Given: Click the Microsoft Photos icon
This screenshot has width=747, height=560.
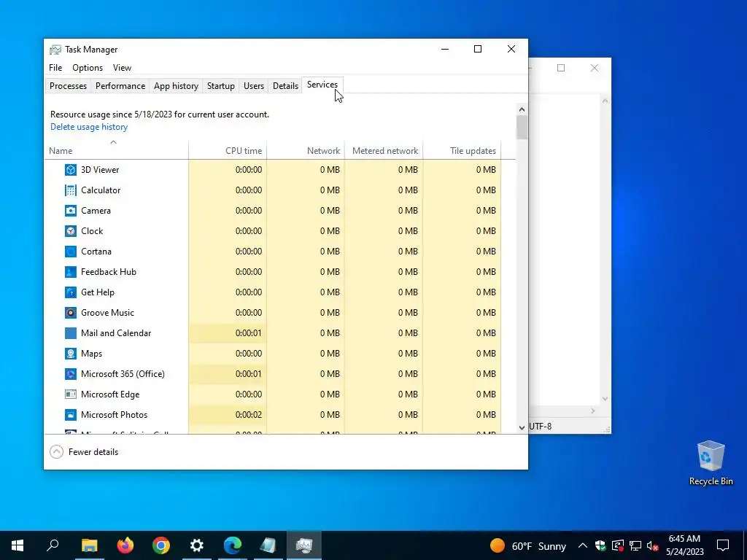Looking at the screenshot, I should 71,415.
